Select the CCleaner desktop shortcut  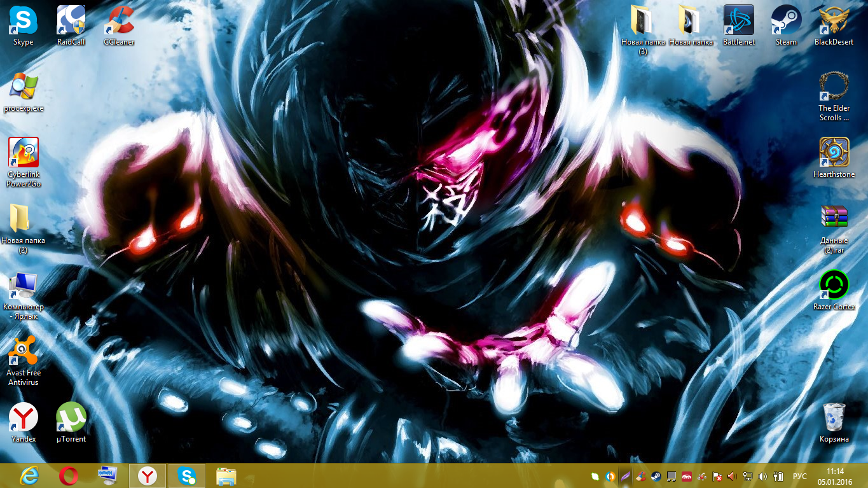(119, 25)
